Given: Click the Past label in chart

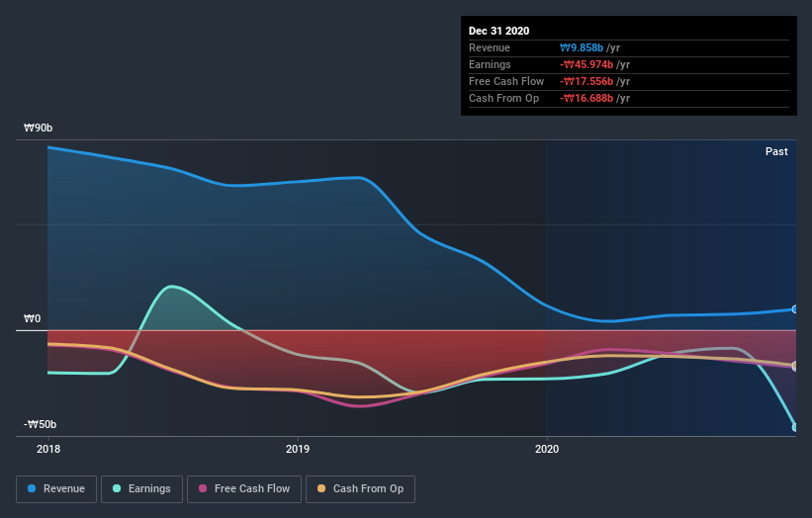Looking at the screenshot, I should click(x=776, y=151).
